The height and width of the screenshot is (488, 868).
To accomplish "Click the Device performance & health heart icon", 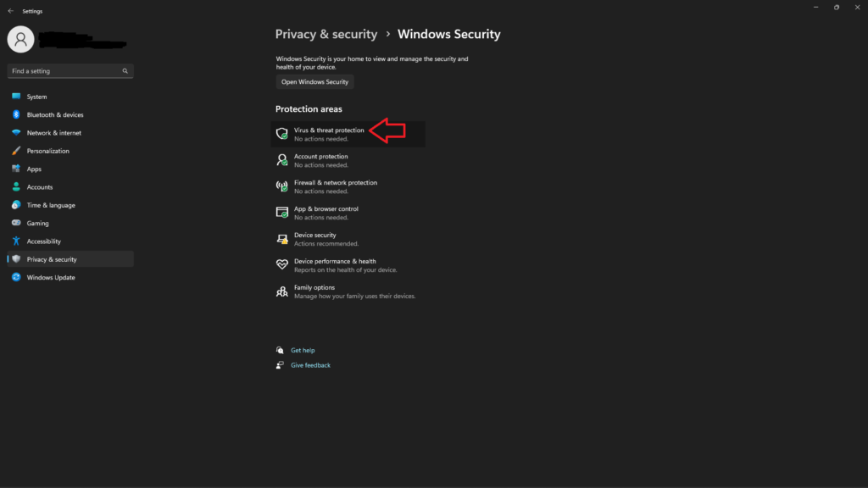I will coord(282,265).
